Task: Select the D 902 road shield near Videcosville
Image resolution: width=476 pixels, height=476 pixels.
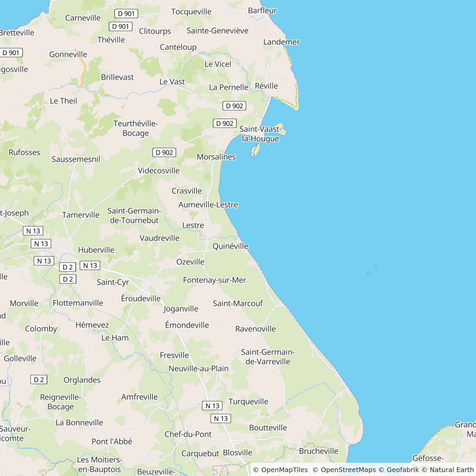Action: point(164,152)
